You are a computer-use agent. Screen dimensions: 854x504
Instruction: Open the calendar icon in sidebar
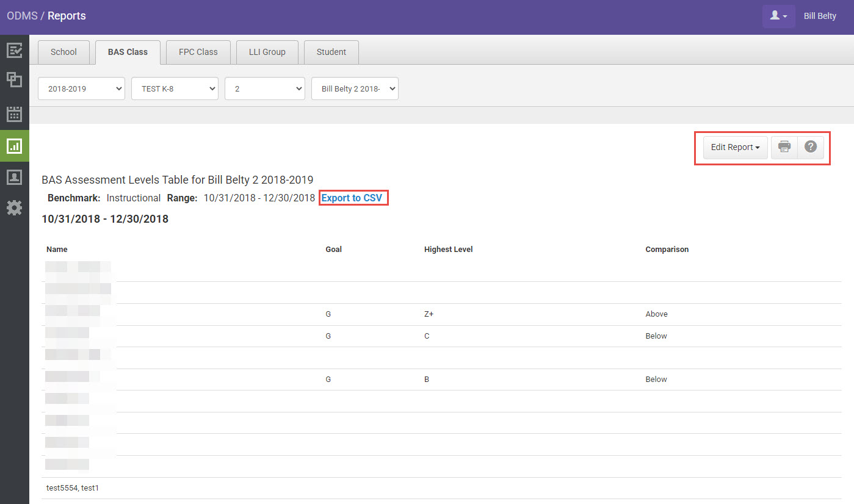coord(14,113)
